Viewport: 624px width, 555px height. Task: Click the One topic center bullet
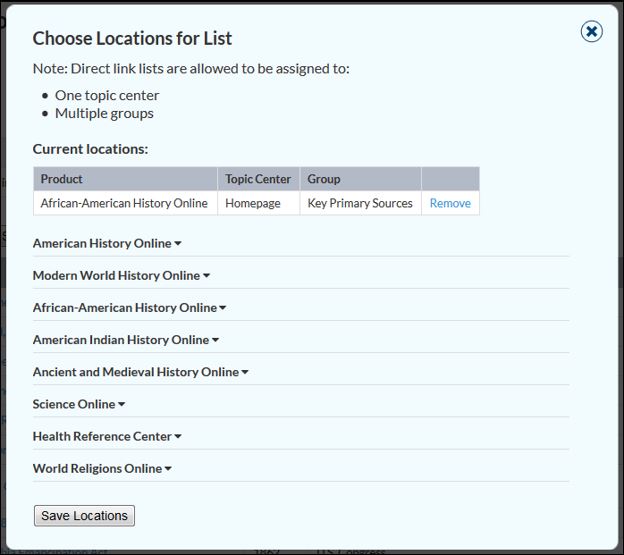click(107, 95)
